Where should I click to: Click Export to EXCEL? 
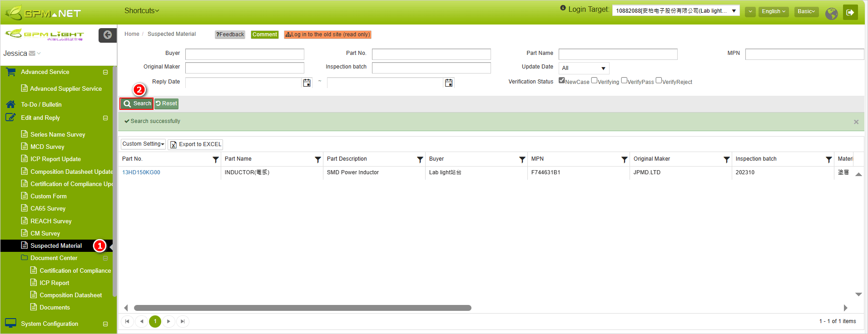click(x=195, y=144)
